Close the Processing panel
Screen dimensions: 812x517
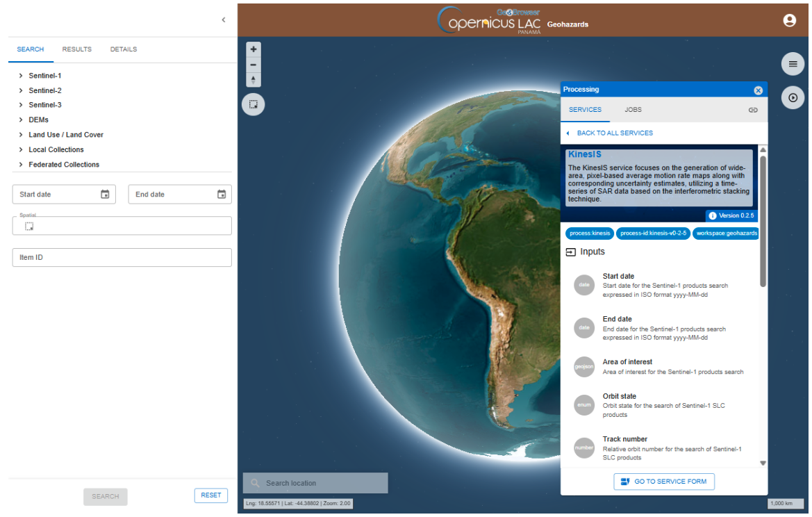[758, 90]
